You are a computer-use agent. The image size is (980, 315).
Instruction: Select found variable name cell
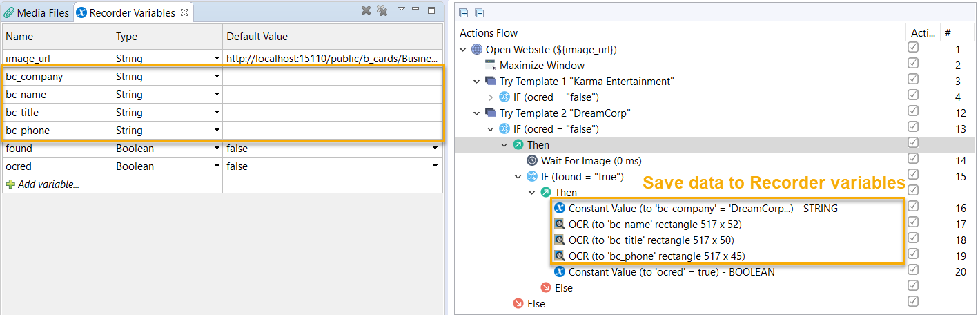57,149
